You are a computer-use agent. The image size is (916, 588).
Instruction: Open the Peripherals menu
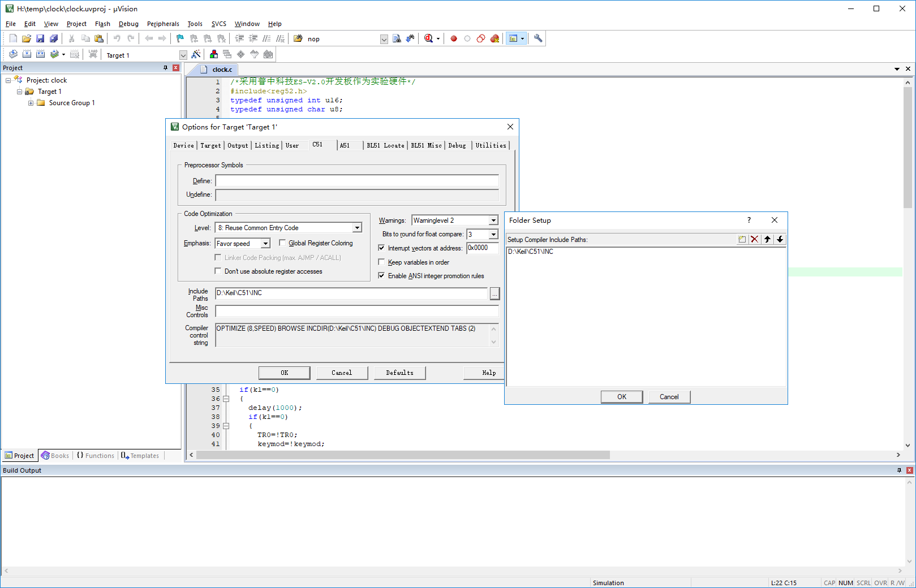[163, 24]
